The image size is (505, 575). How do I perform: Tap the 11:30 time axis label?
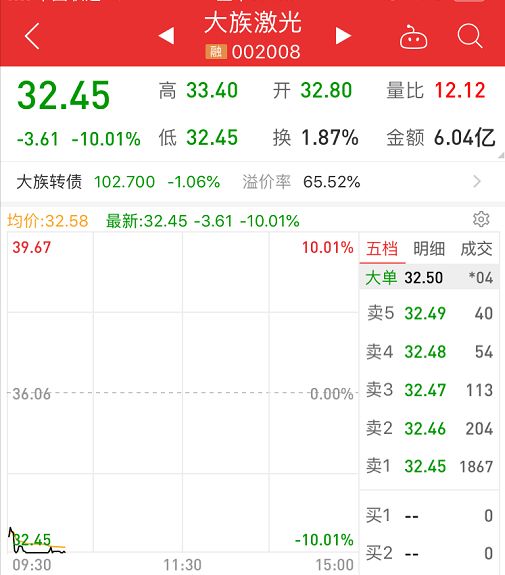pyautogui.click(x=182, y=565)
